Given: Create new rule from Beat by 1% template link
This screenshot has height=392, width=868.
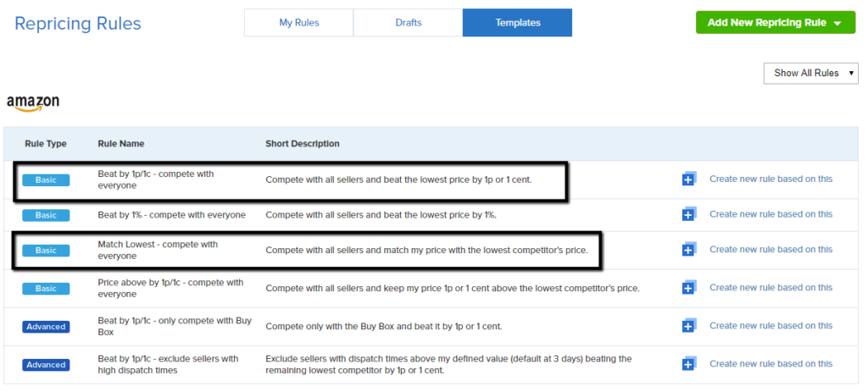Looking at the screenshot, I should click(771, 214).
